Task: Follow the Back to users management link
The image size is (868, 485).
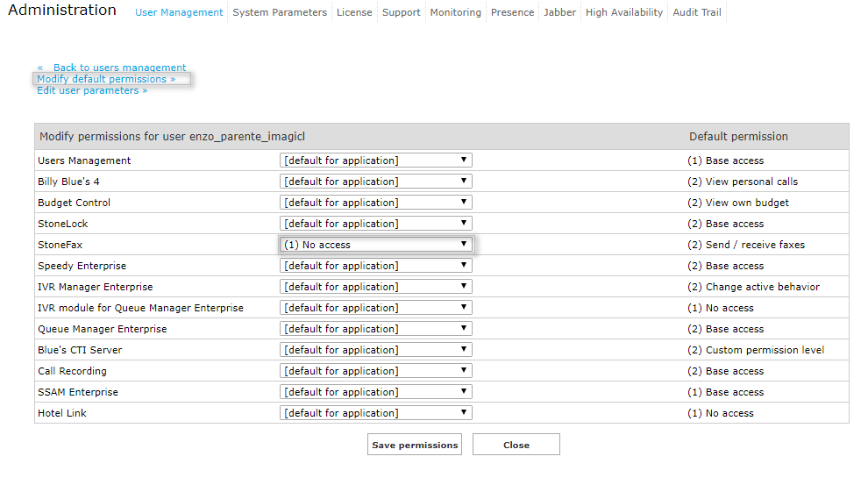Action: click(119, 68)
